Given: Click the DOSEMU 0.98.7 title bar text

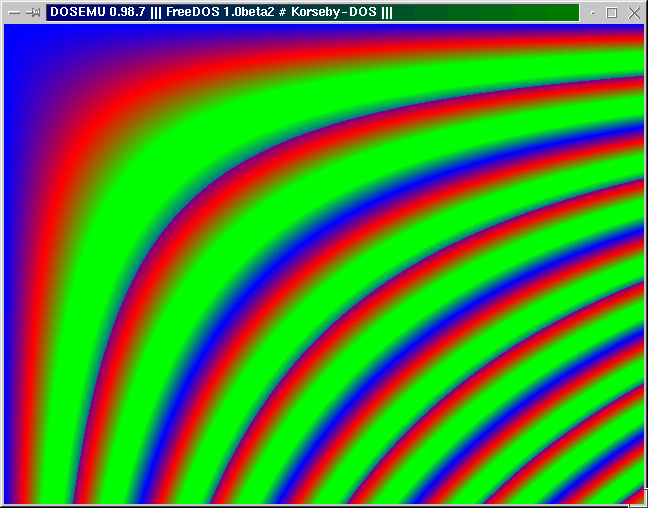Looking at the screenshot, I should coord(221,12).
